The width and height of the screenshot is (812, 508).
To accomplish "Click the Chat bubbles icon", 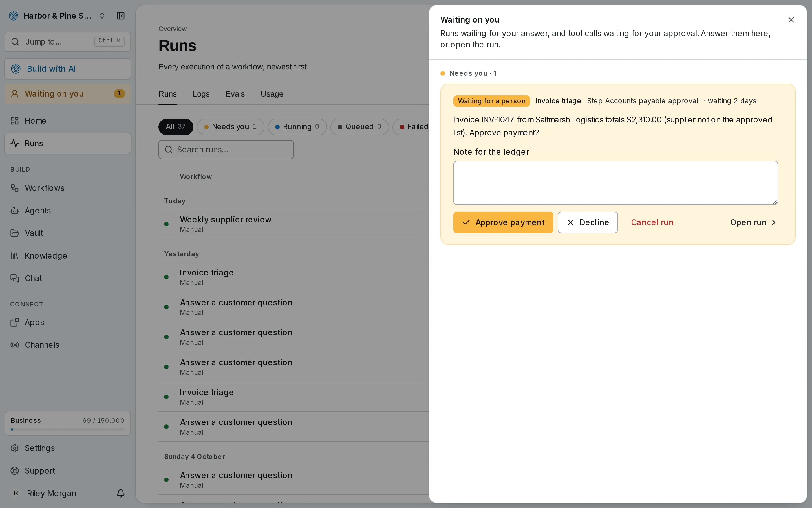I will (15, 278).
